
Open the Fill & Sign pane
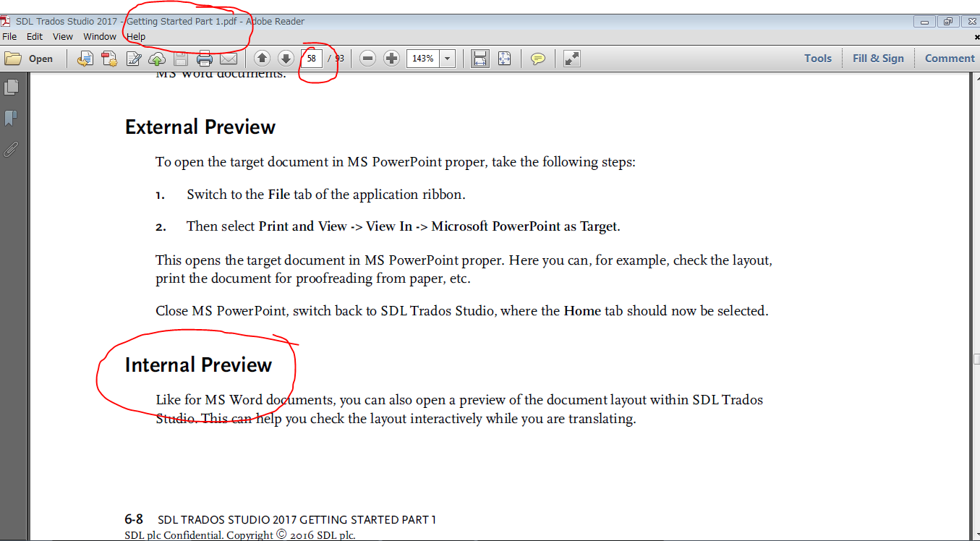coord(878,59)
